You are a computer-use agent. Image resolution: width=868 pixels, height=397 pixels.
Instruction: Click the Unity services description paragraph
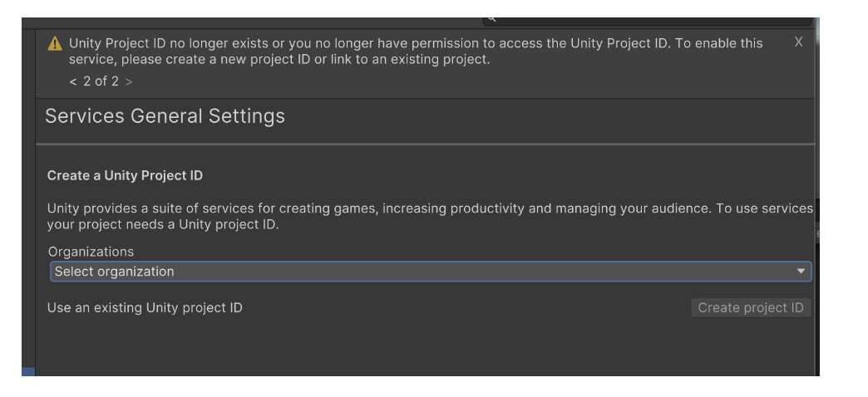pyautogui.click(x=430, y=216)
